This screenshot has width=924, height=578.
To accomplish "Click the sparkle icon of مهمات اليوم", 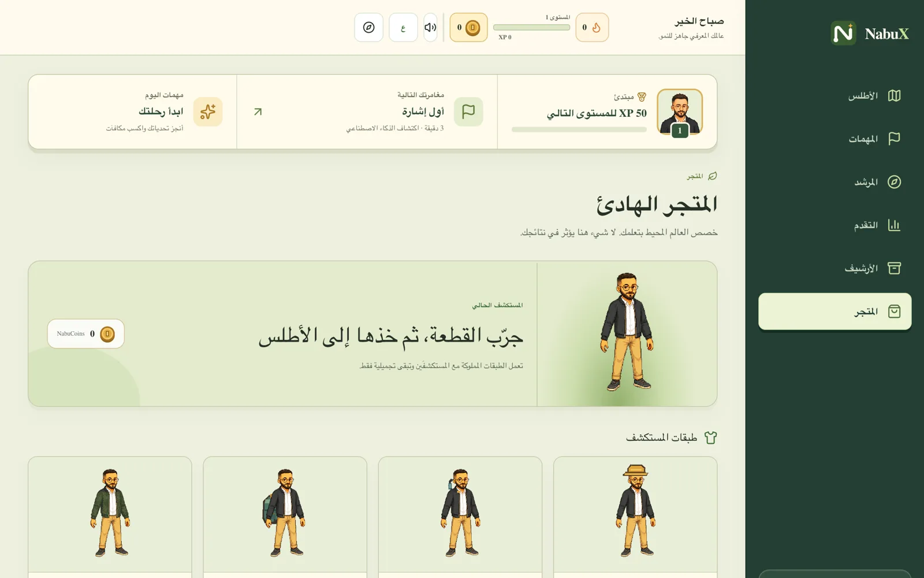I will point(208,112).
